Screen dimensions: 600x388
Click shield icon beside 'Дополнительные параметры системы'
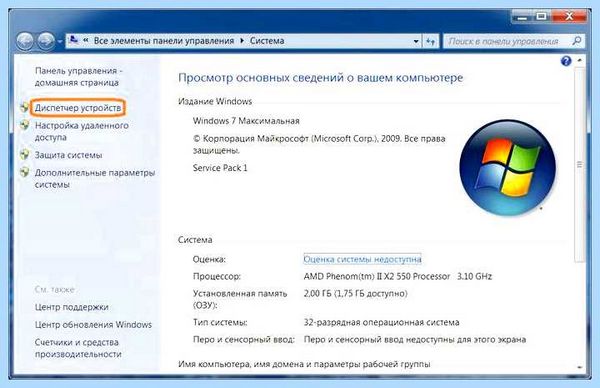click(25, 172)
